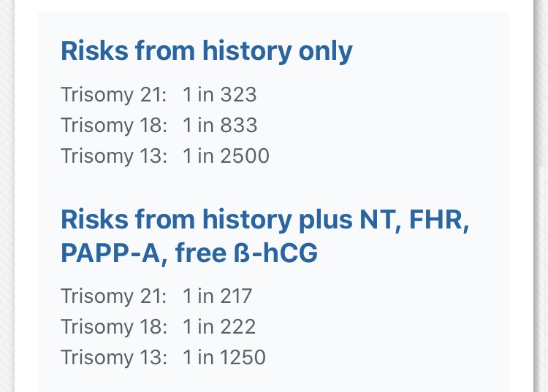
Task: Click the "Risks from history only" heading
Action: (x=206, y=51)
